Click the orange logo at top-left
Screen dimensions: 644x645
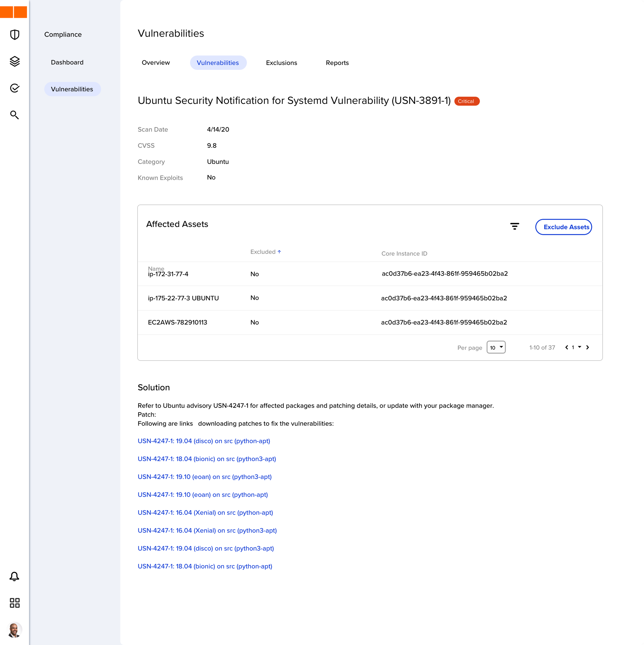point(14,12)
